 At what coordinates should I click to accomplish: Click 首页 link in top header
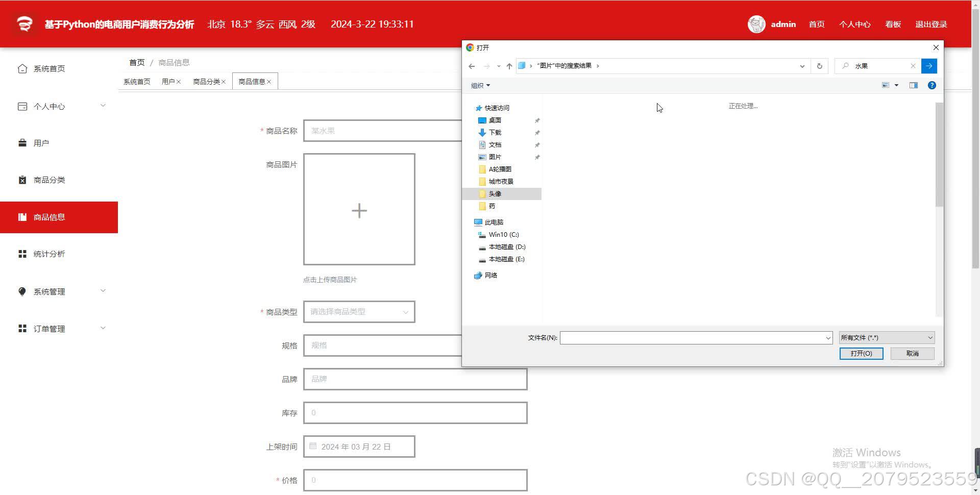(x=817, y=24)
